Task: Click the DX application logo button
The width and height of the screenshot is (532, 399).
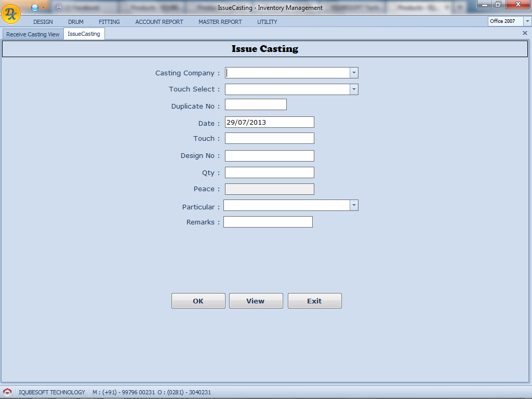Action: [11, 14]
